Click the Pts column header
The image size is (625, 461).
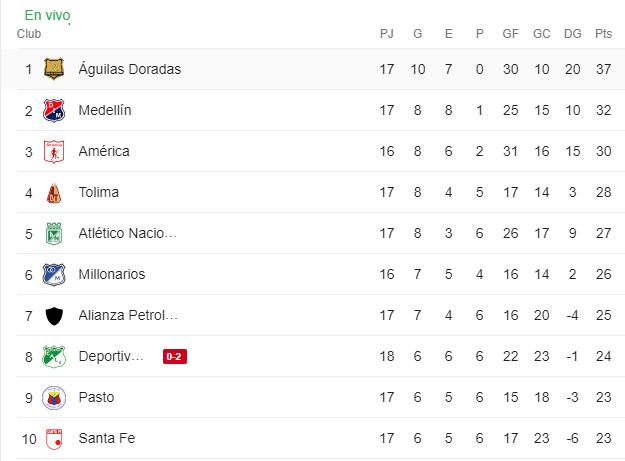[x=603, y=33]
